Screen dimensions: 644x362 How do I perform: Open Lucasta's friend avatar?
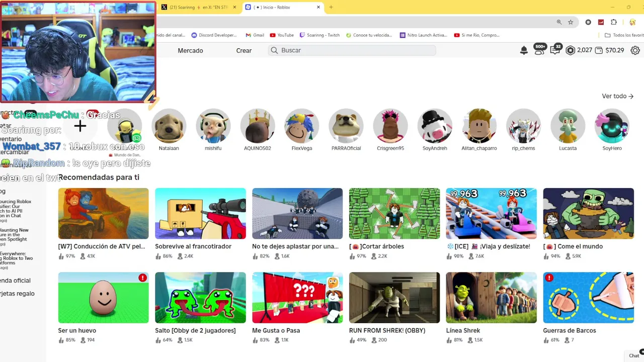coord(568,126)
